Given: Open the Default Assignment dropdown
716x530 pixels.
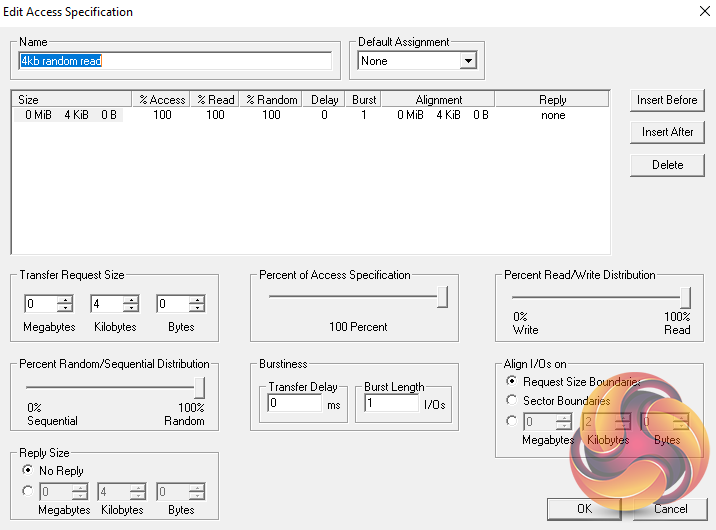Looking at the screenshot, I should pos(468,61).
